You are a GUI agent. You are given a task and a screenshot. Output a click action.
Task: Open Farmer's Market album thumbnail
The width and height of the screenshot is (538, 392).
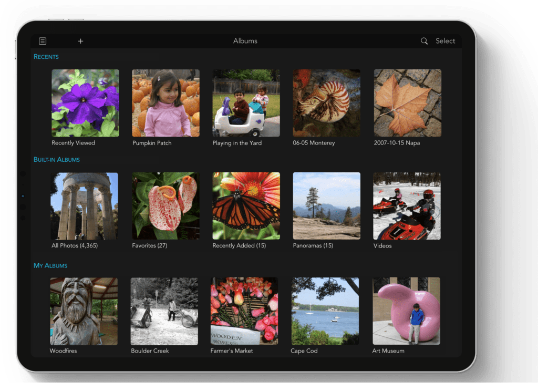[244, 311]
